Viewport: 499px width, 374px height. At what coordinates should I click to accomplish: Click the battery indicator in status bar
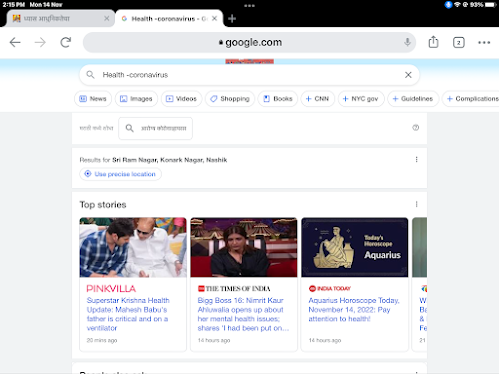[490, 5]
